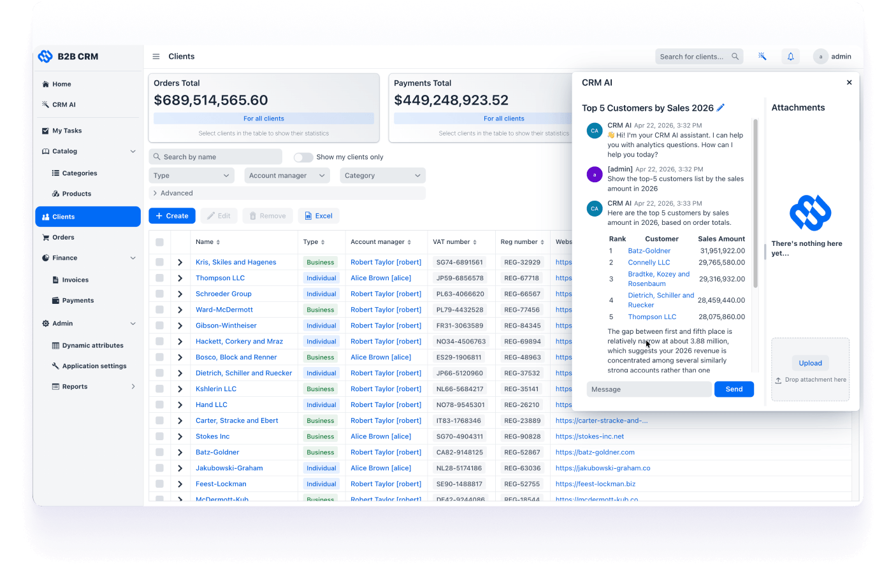Viewport: 896px width, 588px height.
Task: Click sort icon on Reg number column
Action: point(542,242)
